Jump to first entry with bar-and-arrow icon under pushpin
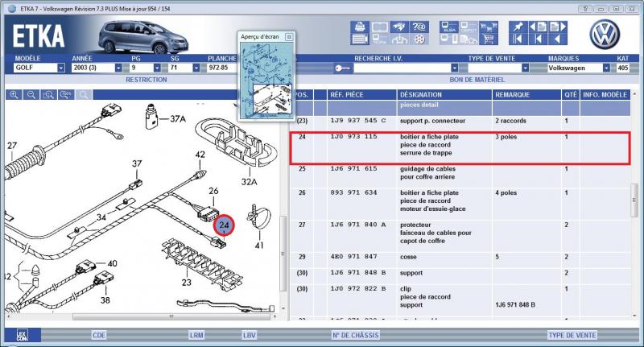 click(518, 39)
